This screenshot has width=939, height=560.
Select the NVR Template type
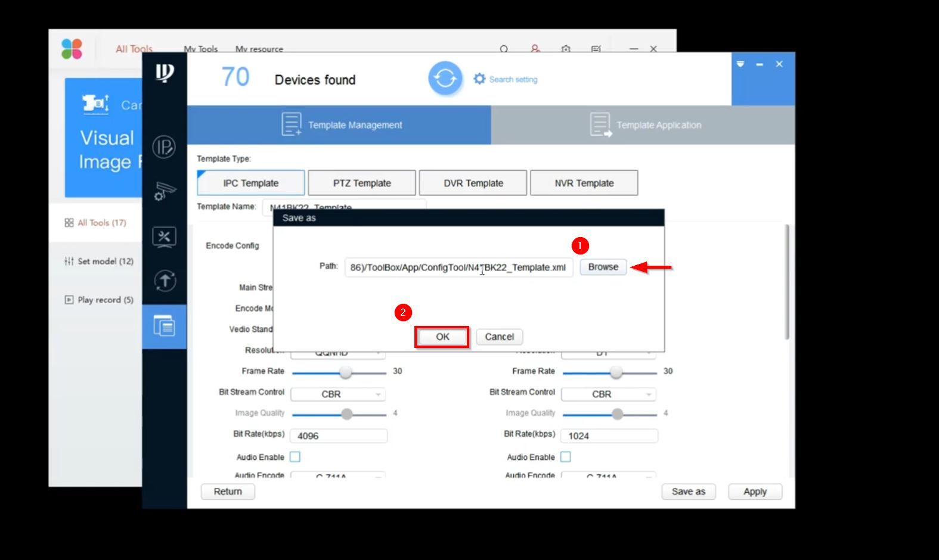tap(584, 183)
